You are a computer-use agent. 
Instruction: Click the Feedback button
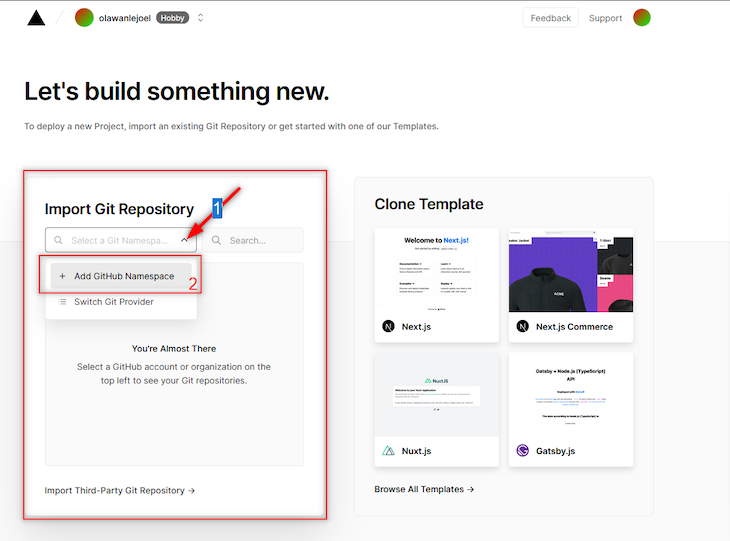(550, 18)
